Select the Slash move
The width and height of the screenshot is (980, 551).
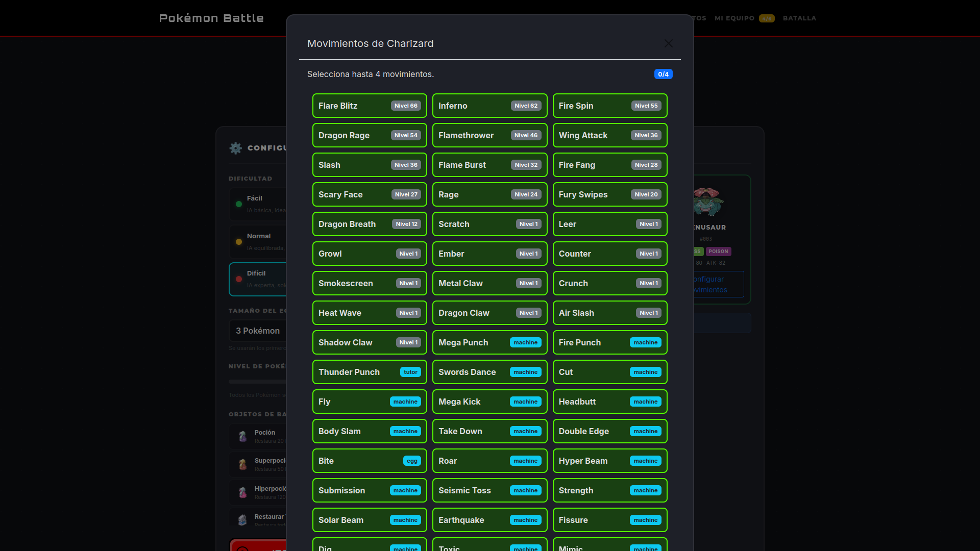[x=370, y=165]
